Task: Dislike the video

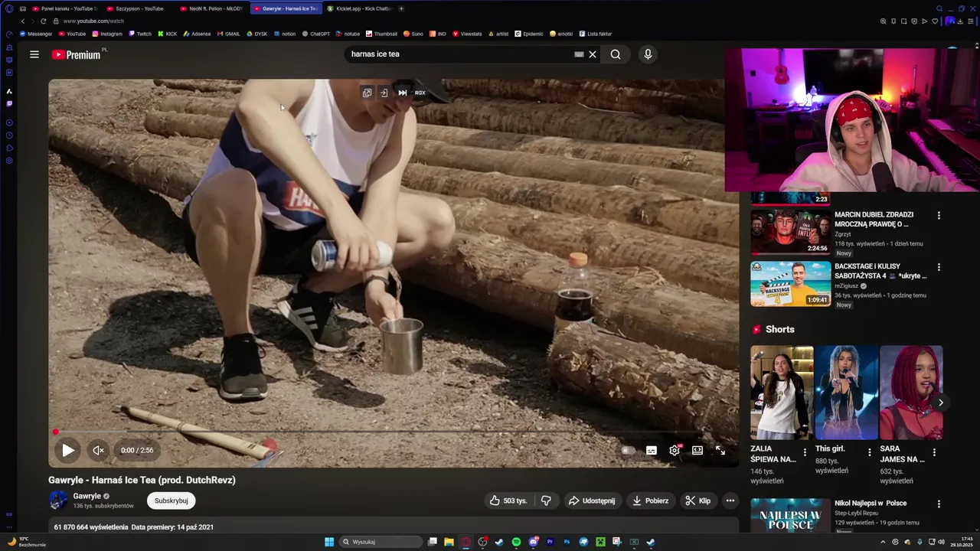Action: click(546, 500)
